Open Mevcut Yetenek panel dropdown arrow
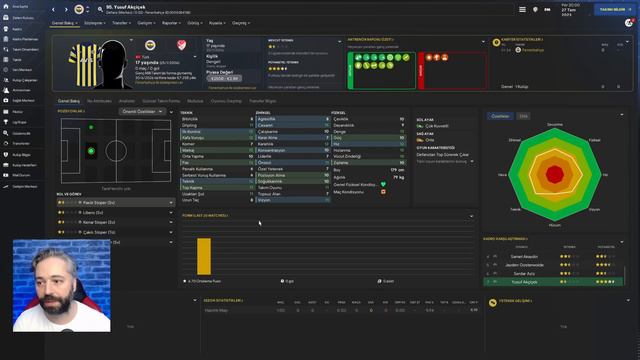Image resolution: width=640 pixels, height=360 pixels. point(339,42)
